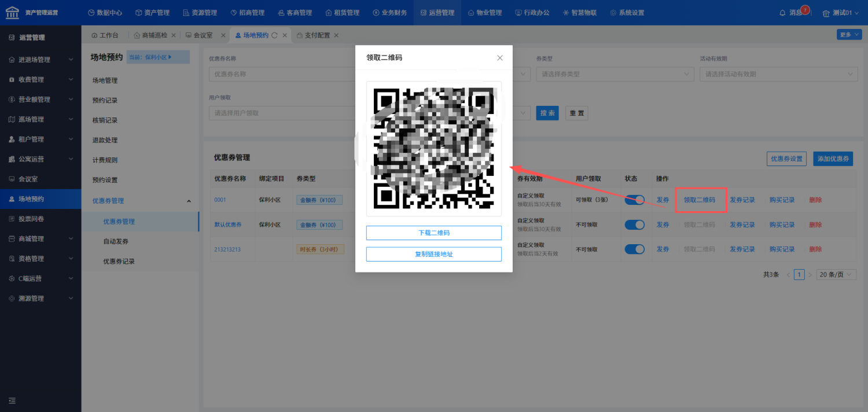The height and width of the screenshot is (412, 868).
Task: Click the 收费管理 sidebar icon
Action: tap(12, 80)
